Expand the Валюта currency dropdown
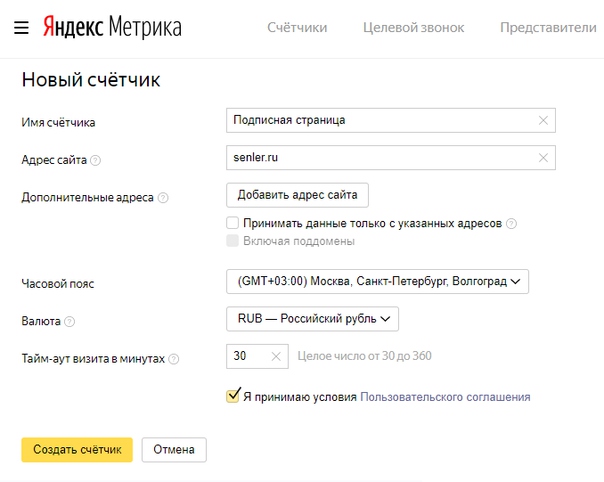 312,319
